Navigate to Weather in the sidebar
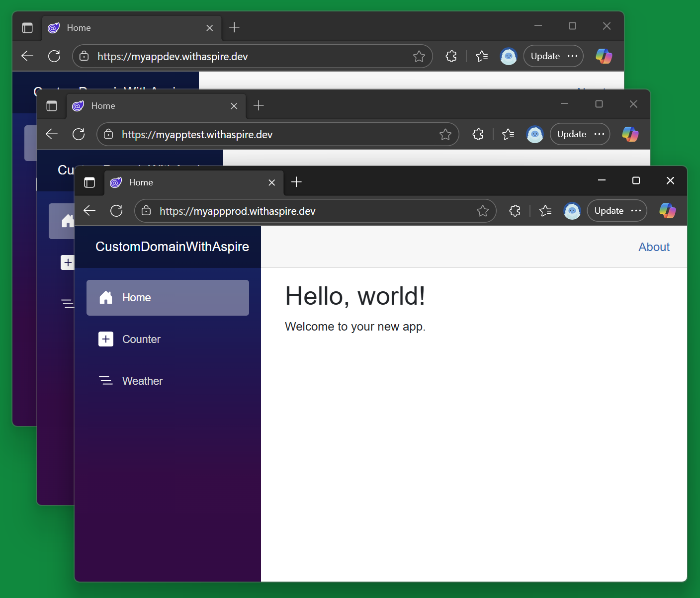This screenshot has width=700, height=598. pos(142,381)
